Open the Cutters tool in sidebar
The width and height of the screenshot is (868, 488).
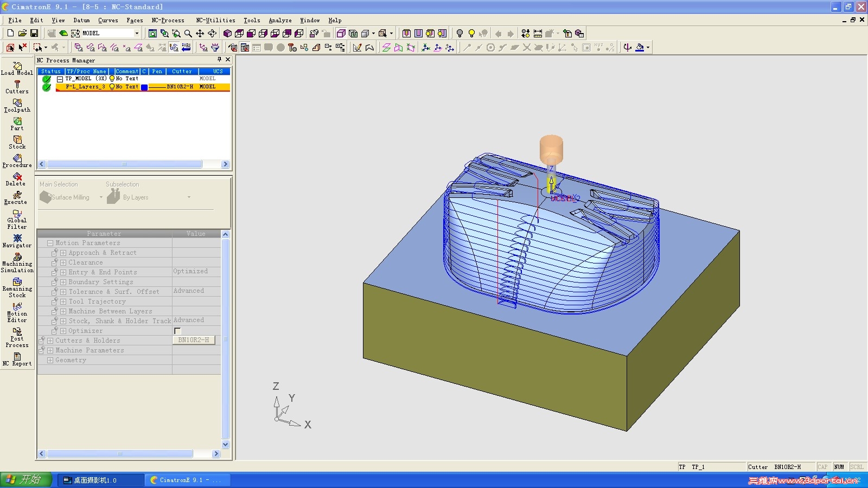point(17,87)
